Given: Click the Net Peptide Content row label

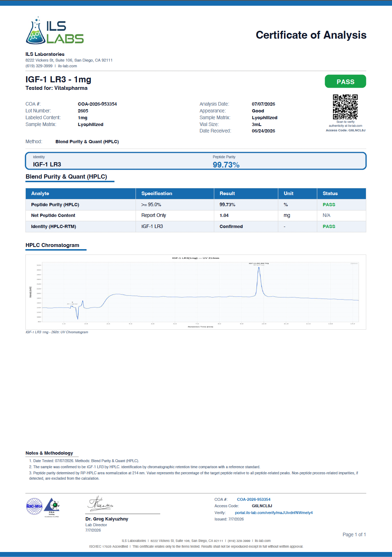Looking at the screenshot, I should point(53,215).
